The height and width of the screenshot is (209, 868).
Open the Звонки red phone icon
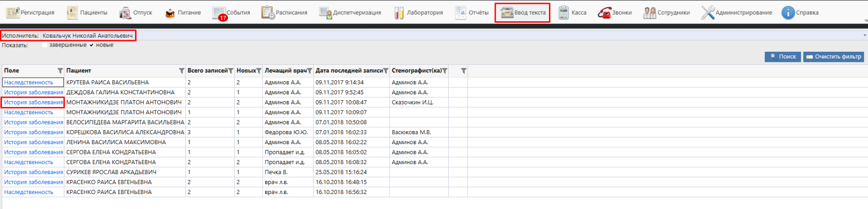(x=604, y=13)
